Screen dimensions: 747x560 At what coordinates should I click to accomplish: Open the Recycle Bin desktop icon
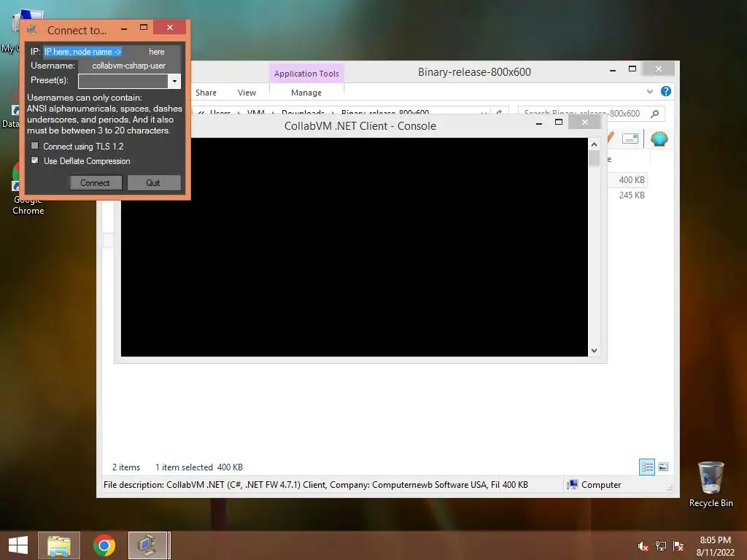tap(711, 484)
